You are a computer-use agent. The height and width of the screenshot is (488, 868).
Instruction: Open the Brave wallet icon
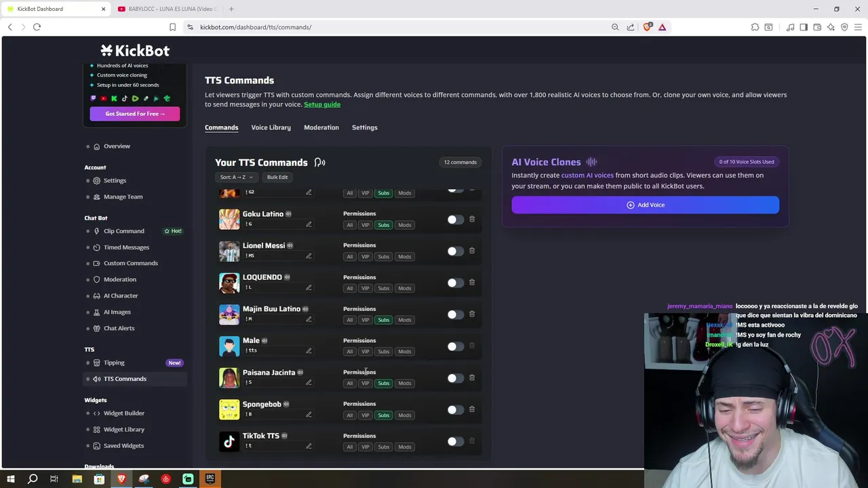click(817, 27)
